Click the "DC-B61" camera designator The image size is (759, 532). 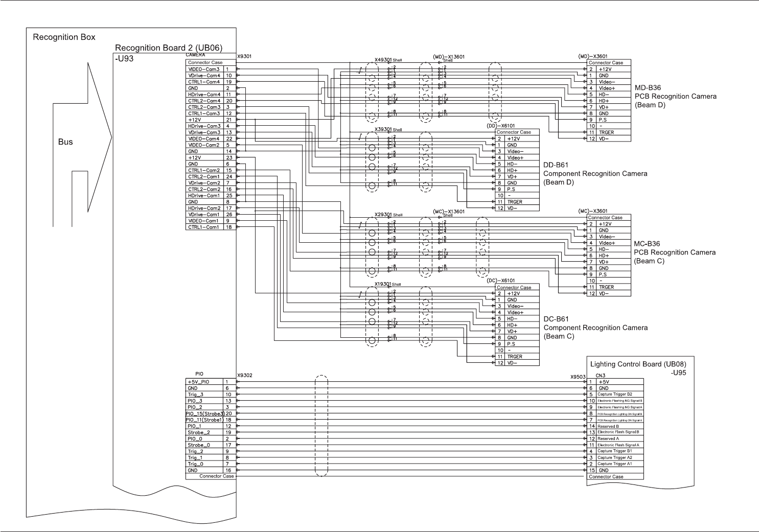[x=556, y=319]
